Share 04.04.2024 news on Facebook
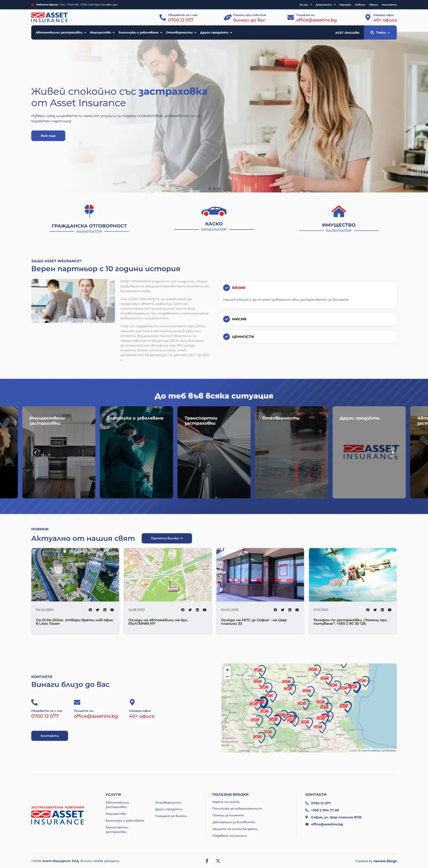Viewport: 428px width, 868px height. click(x=90, y=610)
